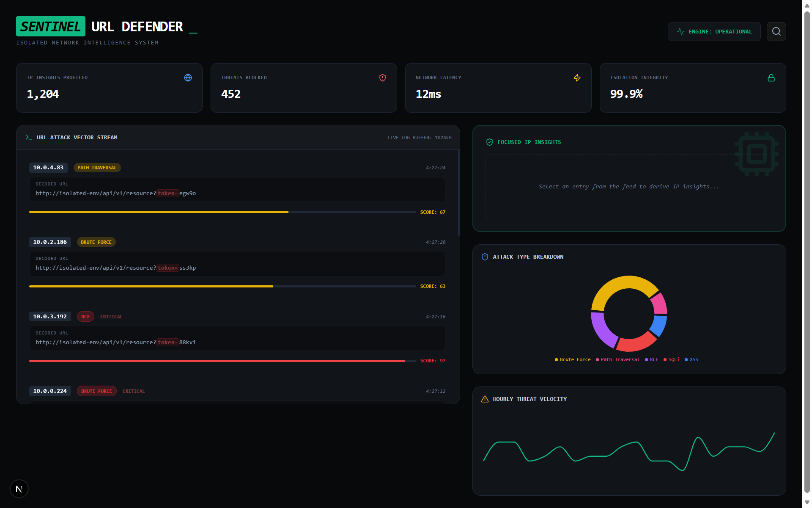Open the Next.js dev tools N badge
Image resolution: width=812 pixels, height=508 pixels.
point(19,489)
